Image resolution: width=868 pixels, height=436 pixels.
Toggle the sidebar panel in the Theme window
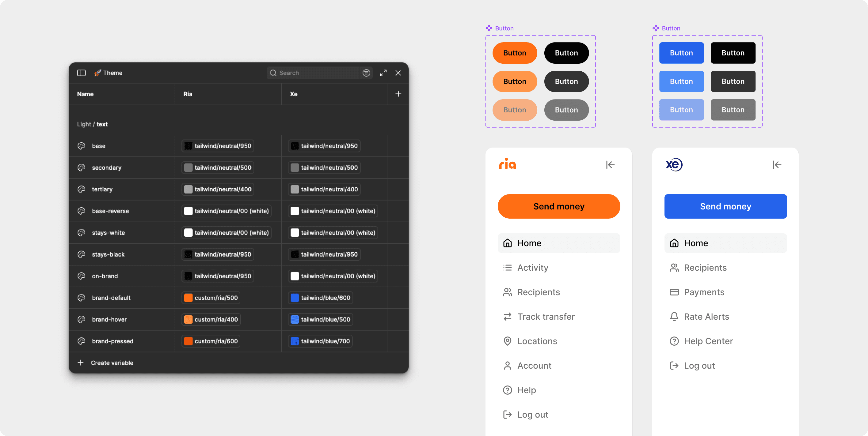pos(81,73)
